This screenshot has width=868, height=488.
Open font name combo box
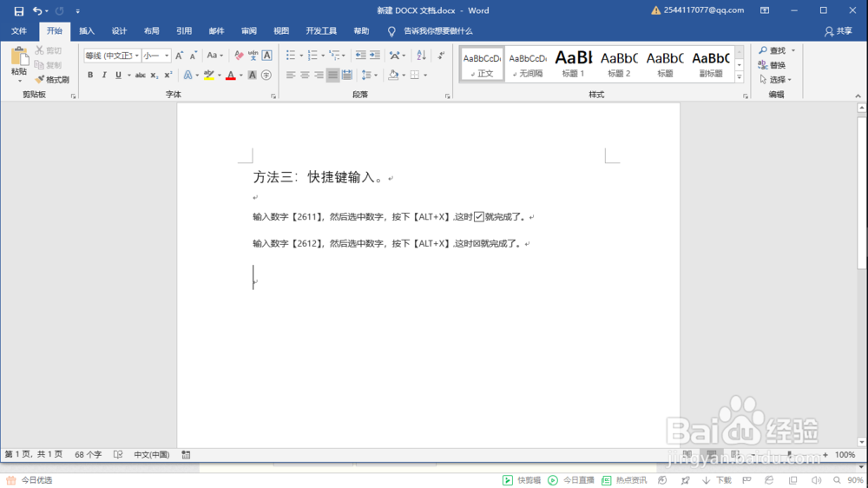pos(112,56)
